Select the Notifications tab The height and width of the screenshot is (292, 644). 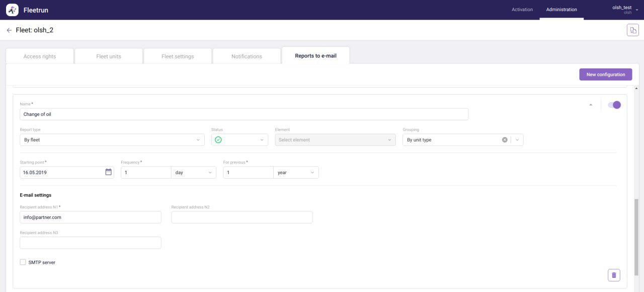coord(246,56)
